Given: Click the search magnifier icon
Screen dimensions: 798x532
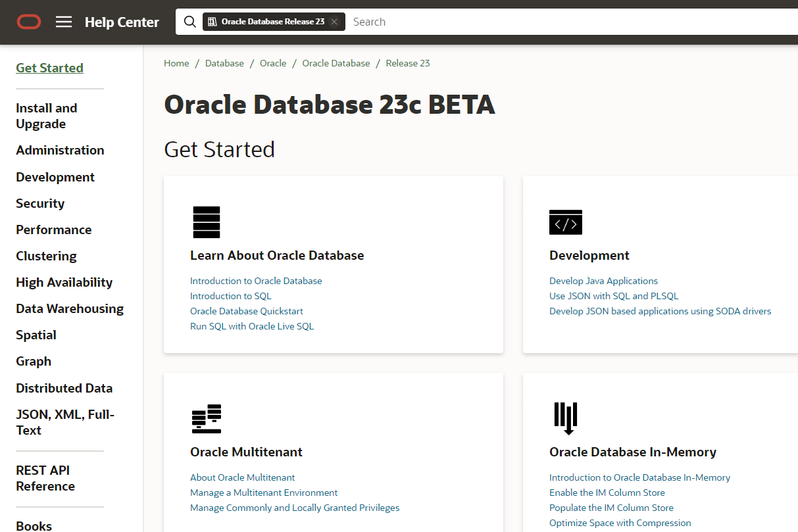Looking at the screenshot, I should (x=189, y=22).
